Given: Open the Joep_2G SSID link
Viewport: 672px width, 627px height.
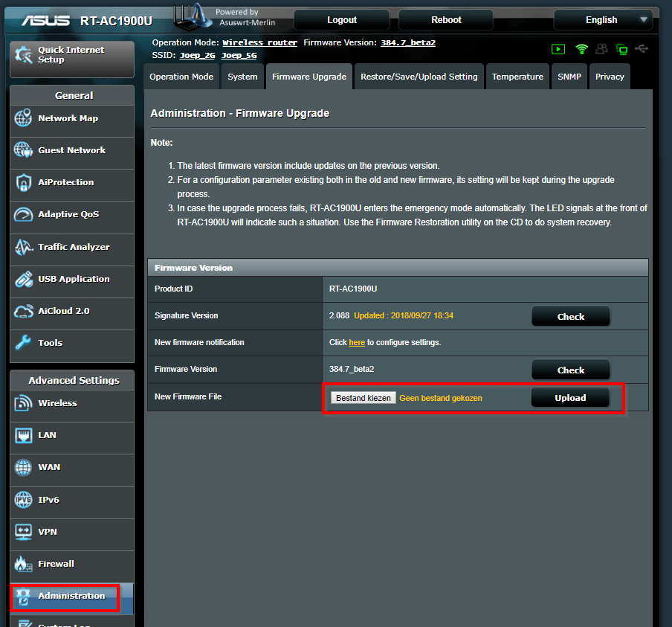Looking at the screenshot, I should coord(196,54).
